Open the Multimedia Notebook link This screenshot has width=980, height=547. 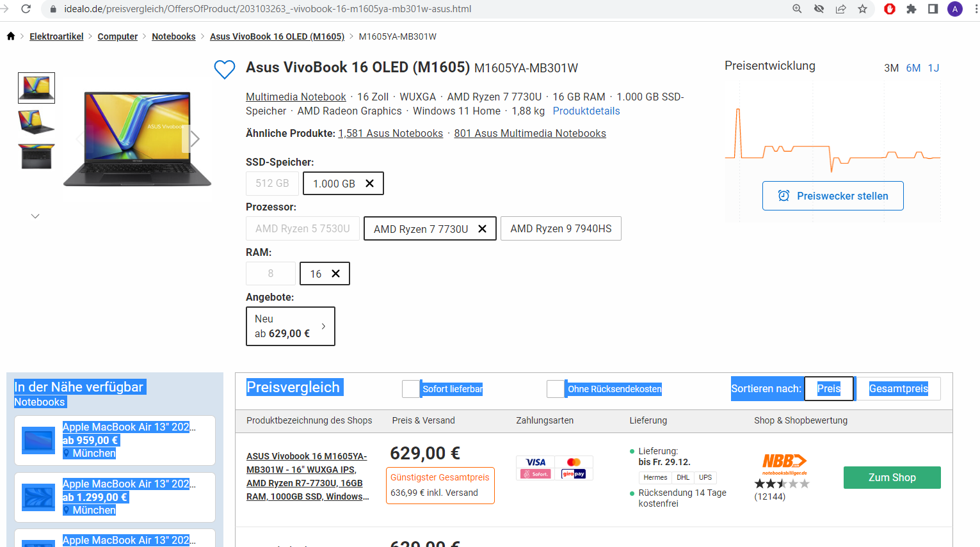pos(296,97)
